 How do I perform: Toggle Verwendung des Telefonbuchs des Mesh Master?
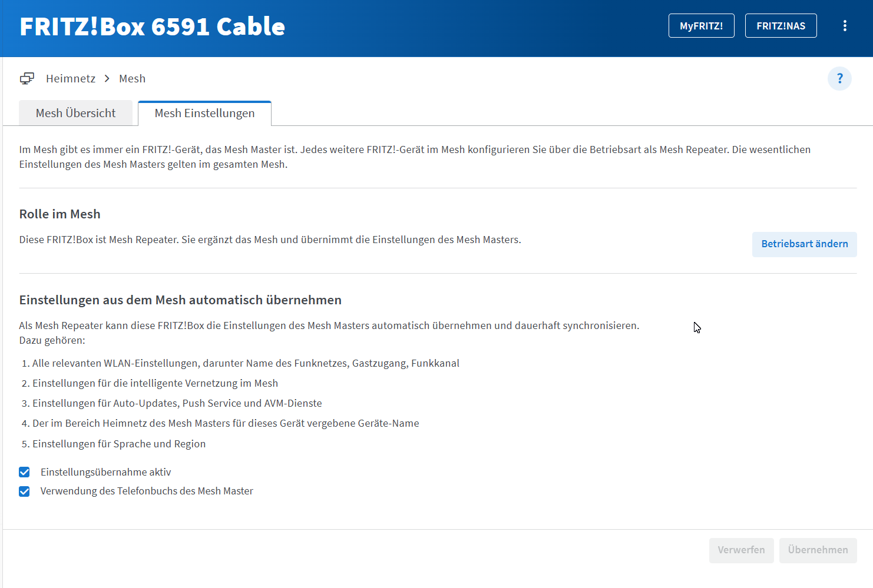click(24, 491)
